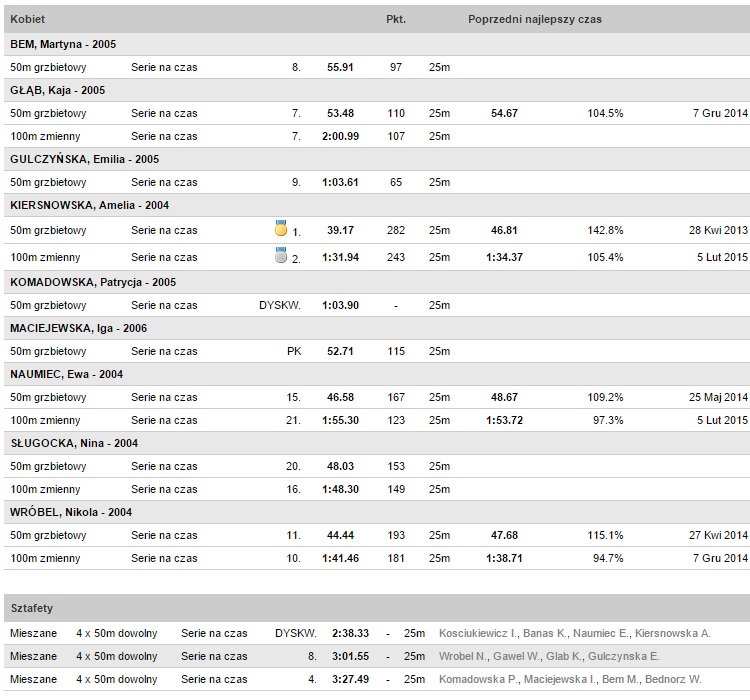This screenshot has width=750, height=700.
Task: Click the Sztafety section header
Action: (32, 608)
